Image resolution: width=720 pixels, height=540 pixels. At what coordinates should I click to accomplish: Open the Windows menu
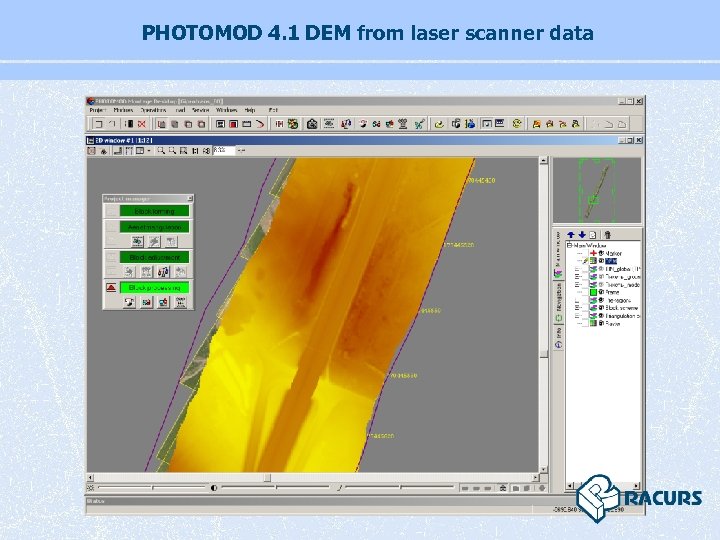tap(227, 110)
